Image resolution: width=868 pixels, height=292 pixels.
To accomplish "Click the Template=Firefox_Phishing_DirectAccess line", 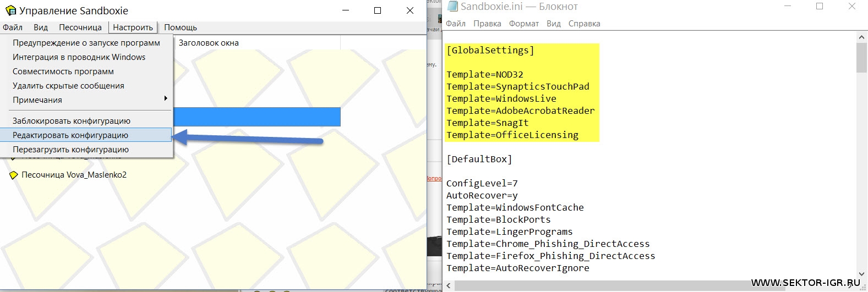I will (x=551, y=256).
